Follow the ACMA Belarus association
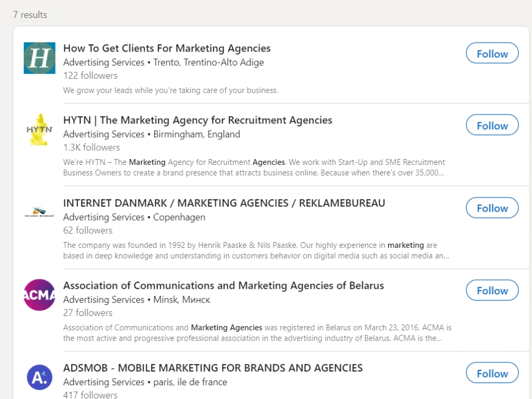532x399 pixels. (x=492, y=290)
